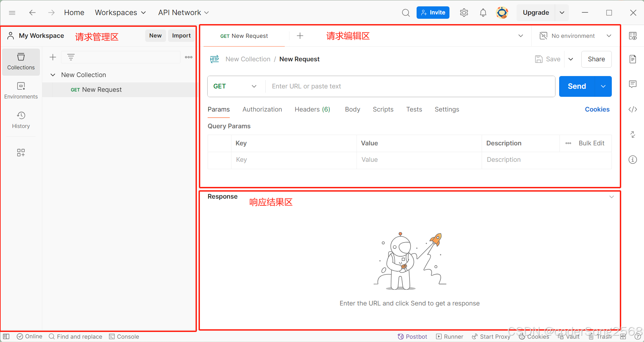Go forward with the right arrow

tap(51, 13)
